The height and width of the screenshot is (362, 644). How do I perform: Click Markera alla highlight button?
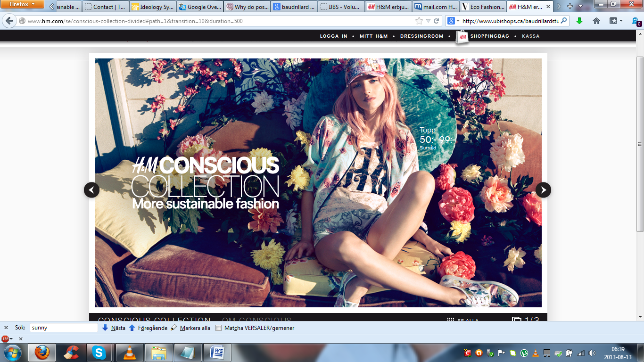[190, 328]
